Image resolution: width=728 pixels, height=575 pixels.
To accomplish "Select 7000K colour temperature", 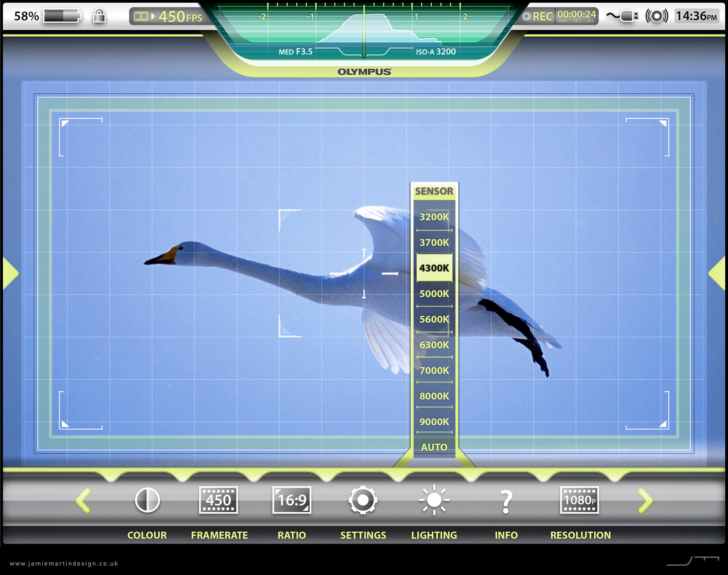I will tap(434, 371).
